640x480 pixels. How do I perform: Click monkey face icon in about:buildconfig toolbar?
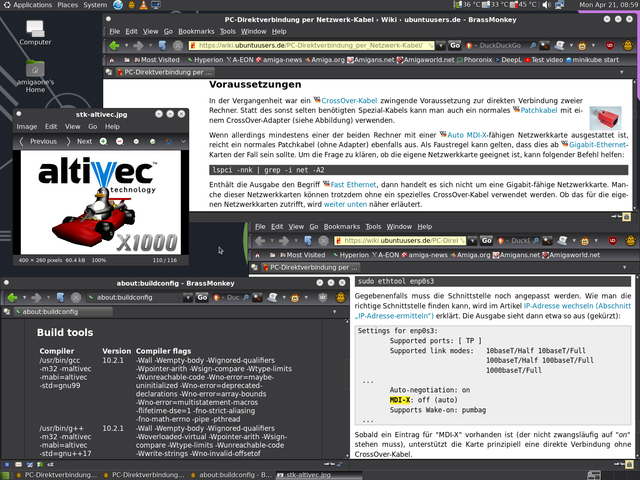[295, 298]
